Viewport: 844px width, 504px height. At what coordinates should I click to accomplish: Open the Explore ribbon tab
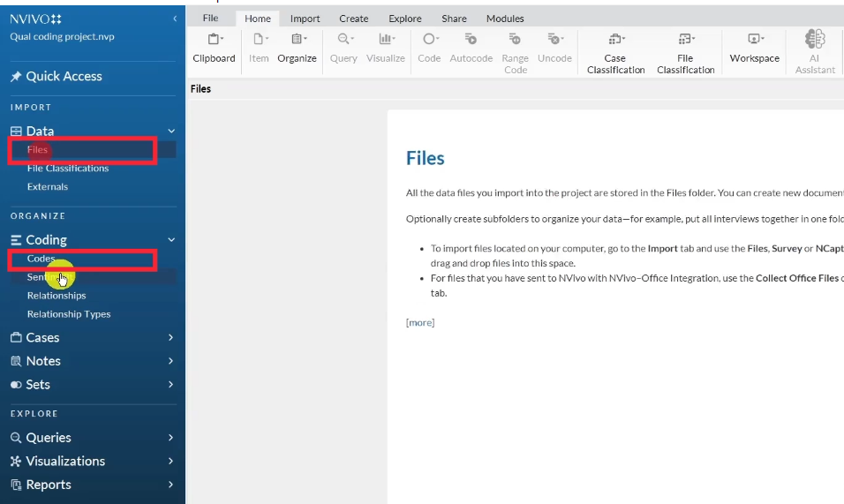click(405, 19)
